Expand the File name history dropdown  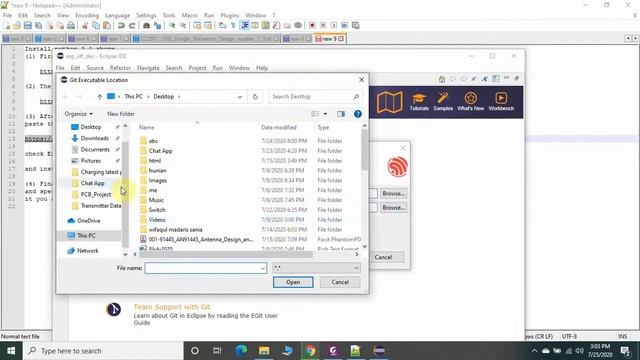click(x=262, y=268)
